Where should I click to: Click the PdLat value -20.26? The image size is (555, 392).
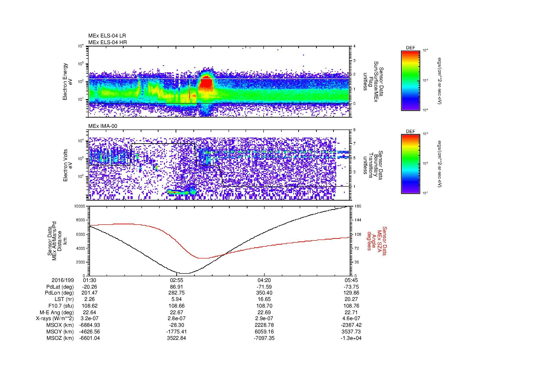pyautogui.click(x=89, y=287)
